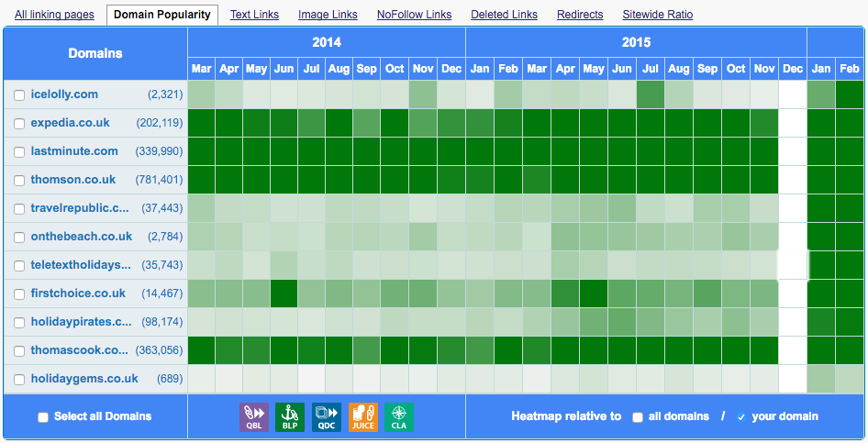
Task: Tick the holidaygems.co.uk checkbox
Action: pyautogui.click(x=19, y=380)
